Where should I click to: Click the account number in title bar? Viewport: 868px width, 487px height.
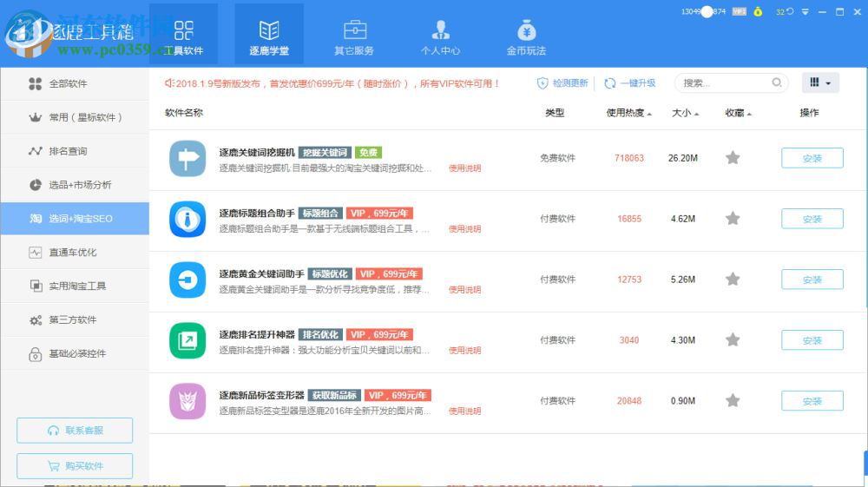click(x=703, y=11)
